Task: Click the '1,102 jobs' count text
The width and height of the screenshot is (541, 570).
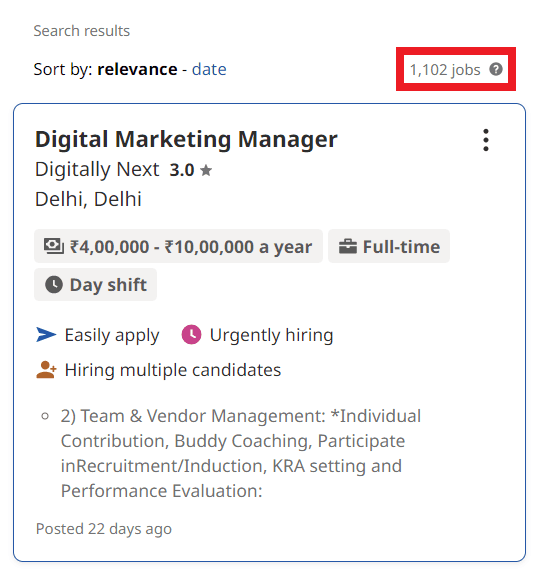Action: pos(445,69)
